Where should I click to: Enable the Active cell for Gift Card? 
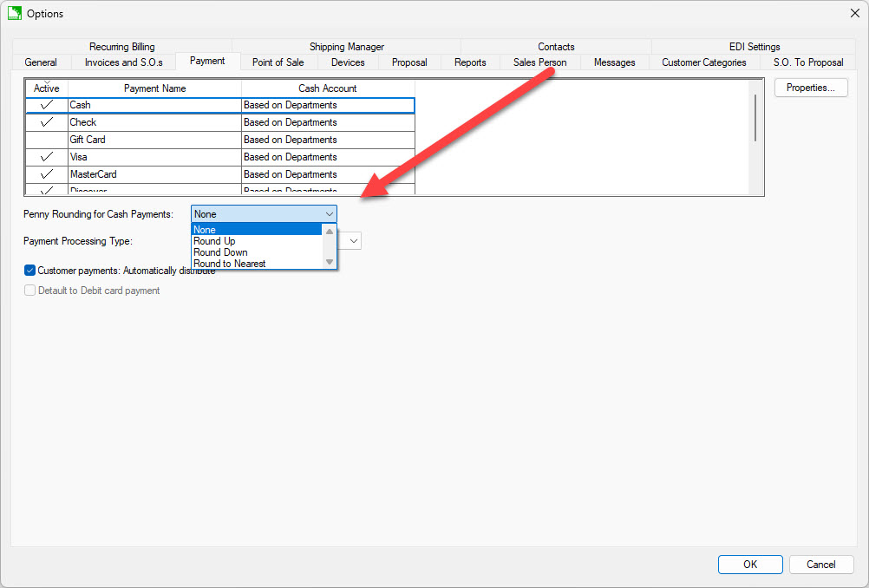coord(47,140)
